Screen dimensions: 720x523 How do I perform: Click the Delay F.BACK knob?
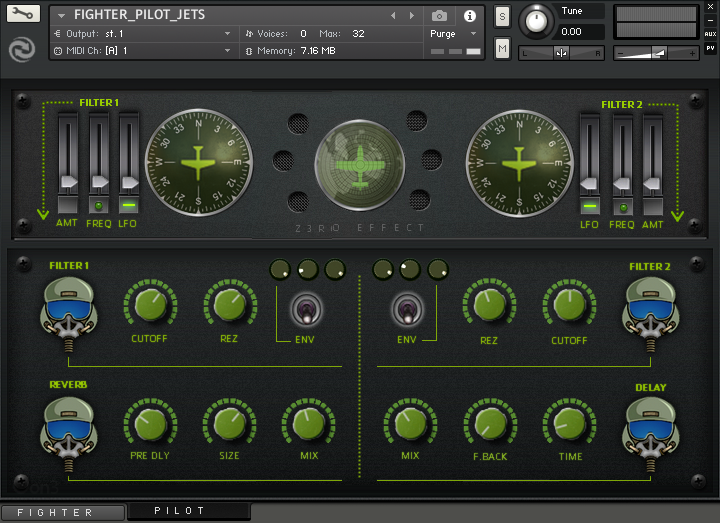[x=490, y=424]
